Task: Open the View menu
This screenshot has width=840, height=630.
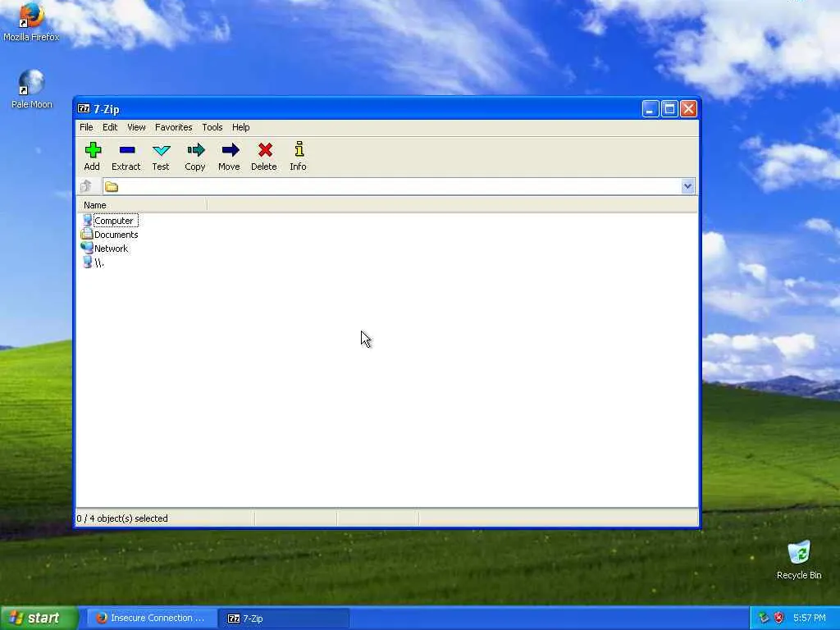Action: click(136, 127)
